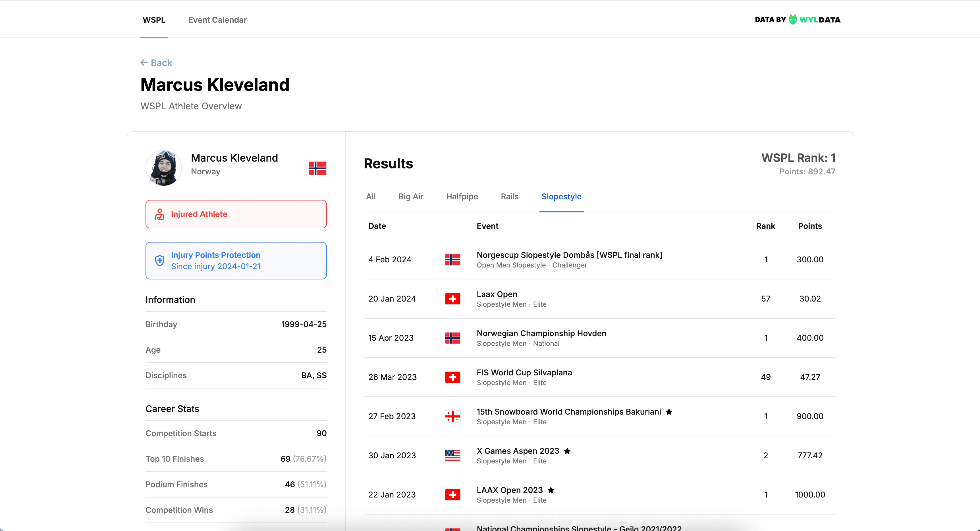
Task: Click the back arrow icon
Action: [144, 63]
